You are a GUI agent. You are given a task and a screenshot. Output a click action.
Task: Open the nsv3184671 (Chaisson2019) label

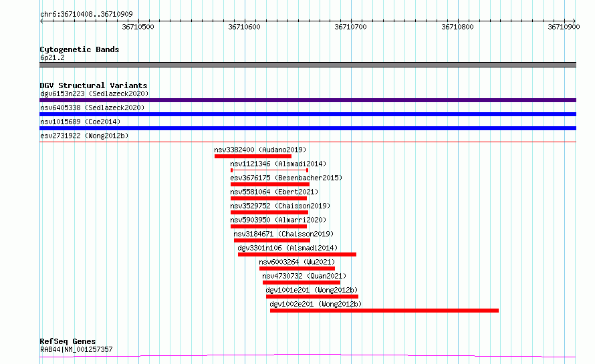(283, 234)
